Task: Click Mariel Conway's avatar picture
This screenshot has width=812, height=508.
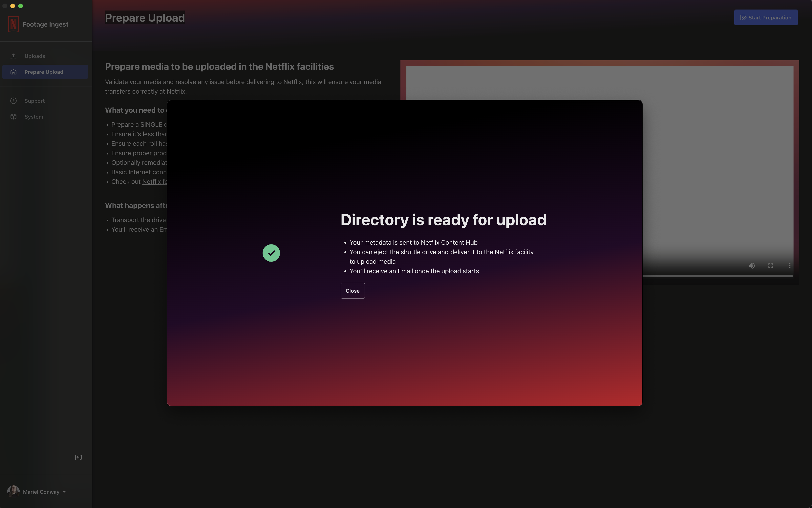Action: 13,492
